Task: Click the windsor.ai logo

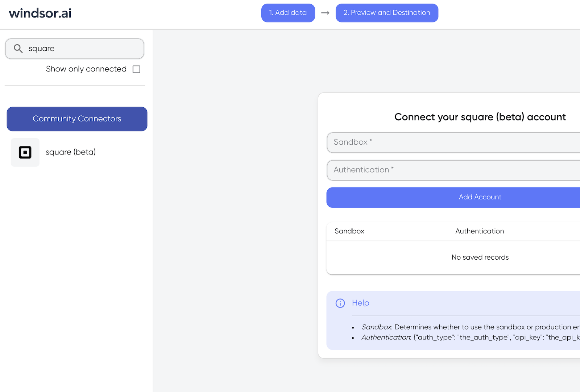Action: pos(40,13)
